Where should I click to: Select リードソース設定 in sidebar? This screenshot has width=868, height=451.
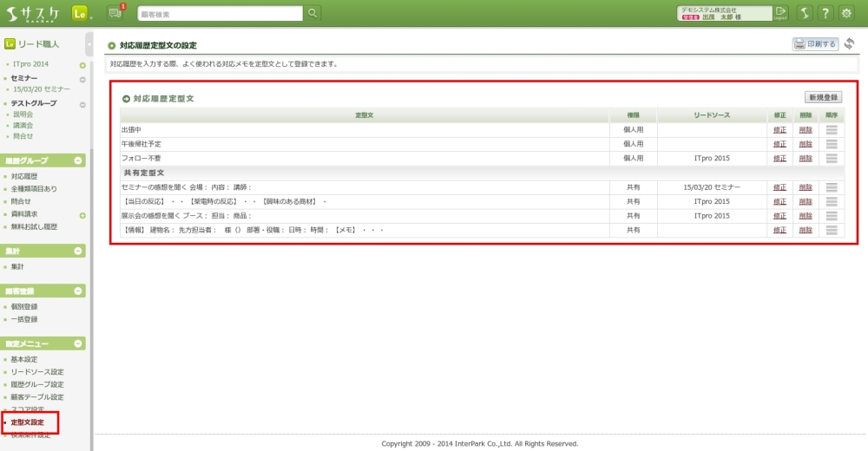coord(37,372)
